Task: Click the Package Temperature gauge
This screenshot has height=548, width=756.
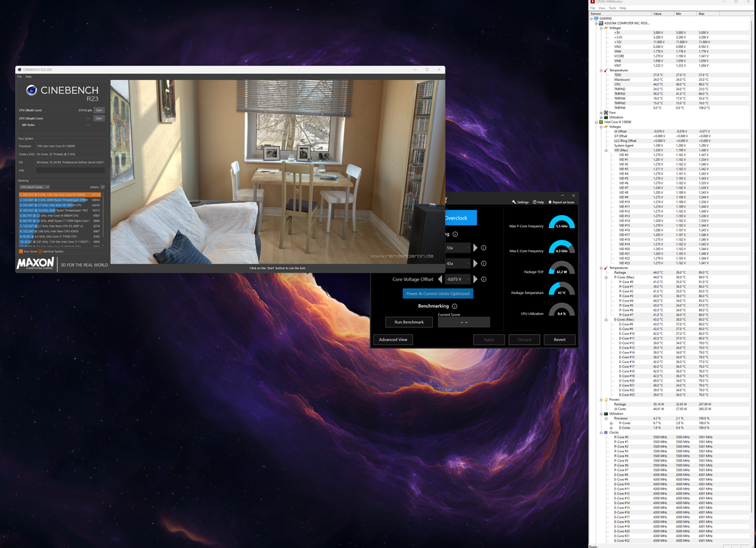Action: 562,288
